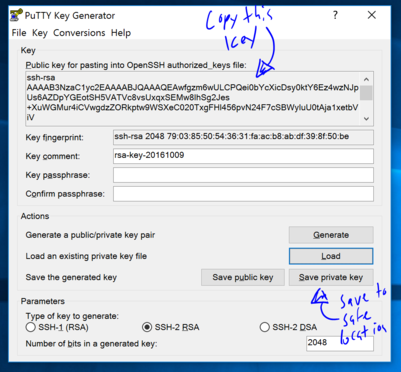The image size is (401, 372).
Task: Click the Number of bits field
Action: pyautogui.click(x=340, y=343)
